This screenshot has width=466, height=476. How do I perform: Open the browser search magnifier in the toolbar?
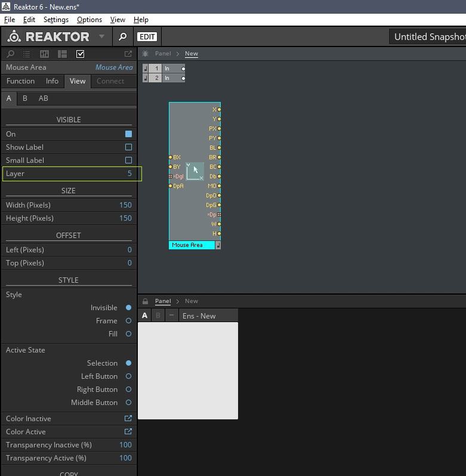pos(123,37)
